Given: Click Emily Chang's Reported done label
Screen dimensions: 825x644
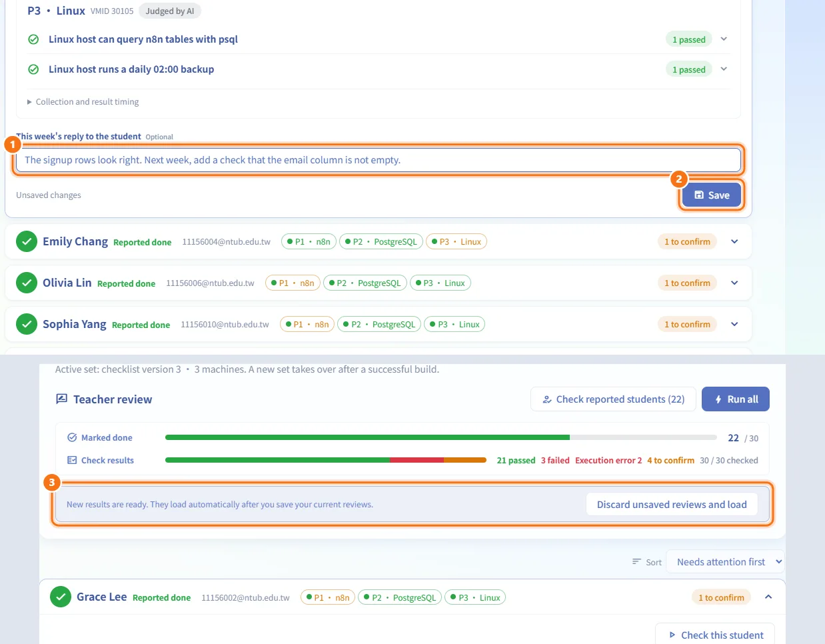Looking at the screenshot, I should tap(143, 242).
